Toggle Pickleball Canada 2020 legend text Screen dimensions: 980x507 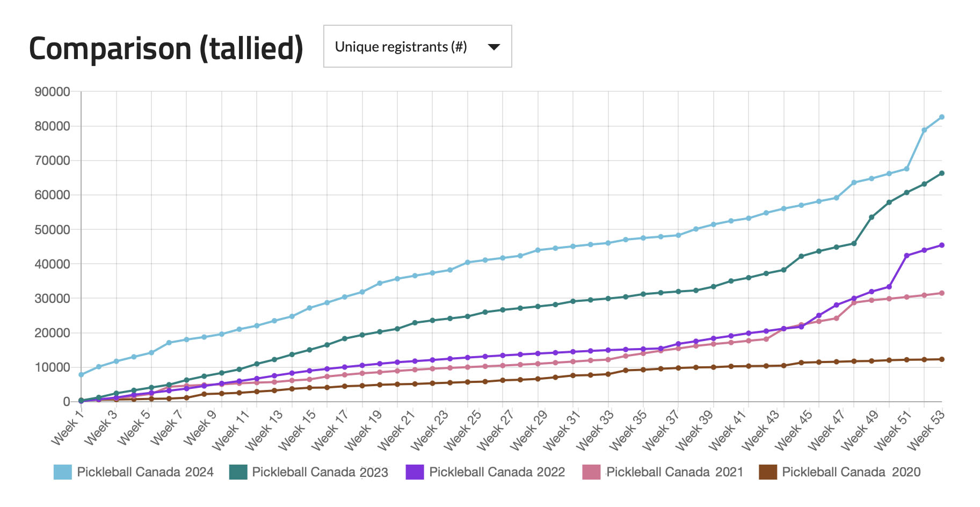coord(851,472)
